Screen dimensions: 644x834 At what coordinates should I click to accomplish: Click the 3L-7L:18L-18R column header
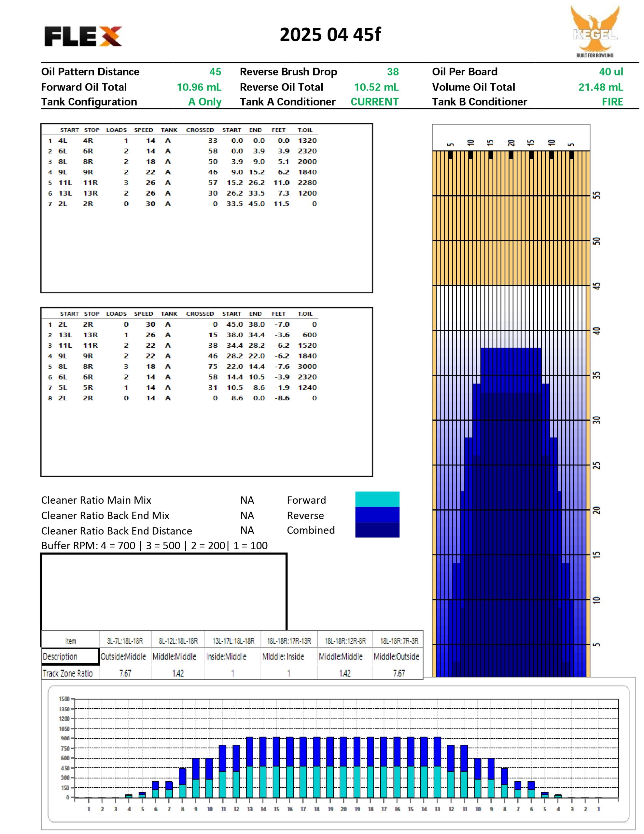[125, 641]
